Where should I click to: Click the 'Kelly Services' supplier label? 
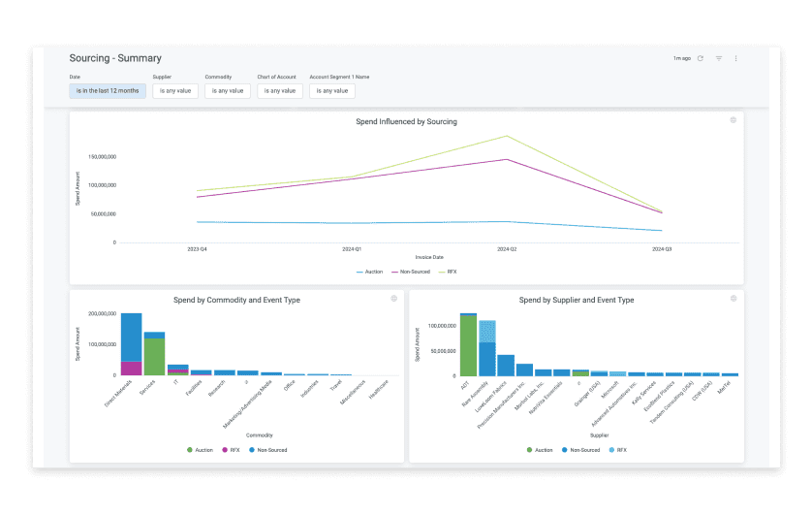point(644,393)
